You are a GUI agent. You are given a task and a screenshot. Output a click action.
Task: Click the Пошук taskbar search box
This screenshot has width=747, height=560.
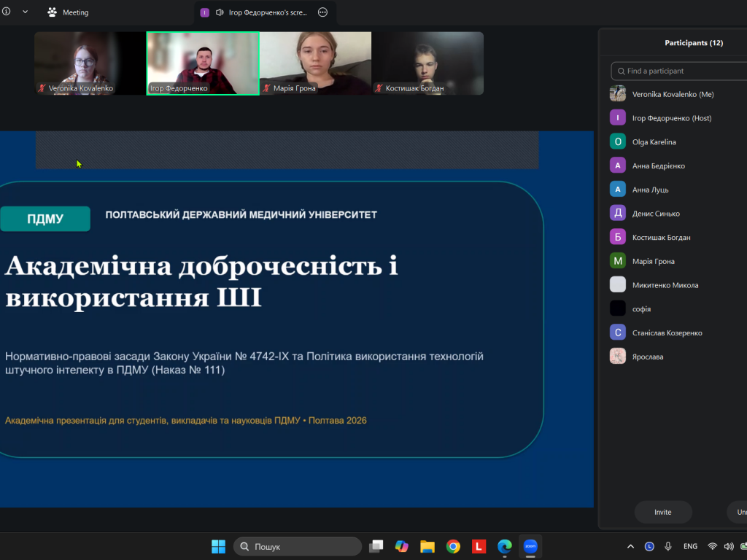298,547
